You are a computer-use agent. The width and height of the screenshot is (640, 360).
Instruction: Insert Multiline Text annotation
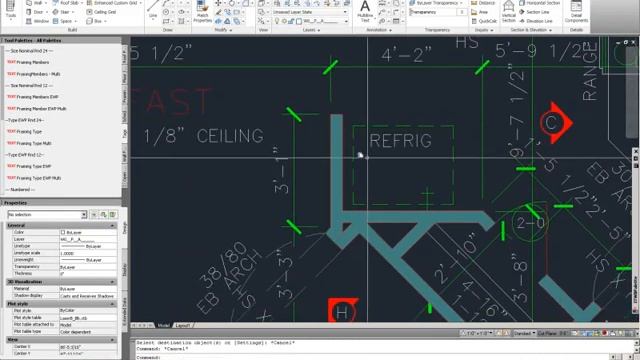pyautogui.click(x=365, y=11)
